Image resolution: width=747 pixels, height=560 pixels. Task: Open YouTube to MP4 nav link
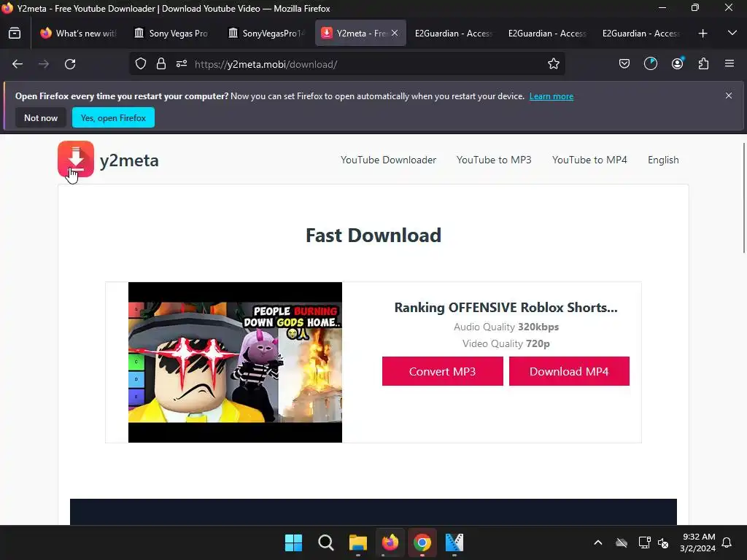point(589,160)
